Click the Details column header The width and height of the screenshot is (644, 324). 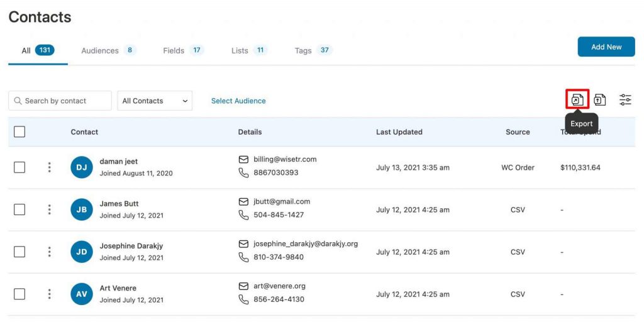[x=250, y=132]
